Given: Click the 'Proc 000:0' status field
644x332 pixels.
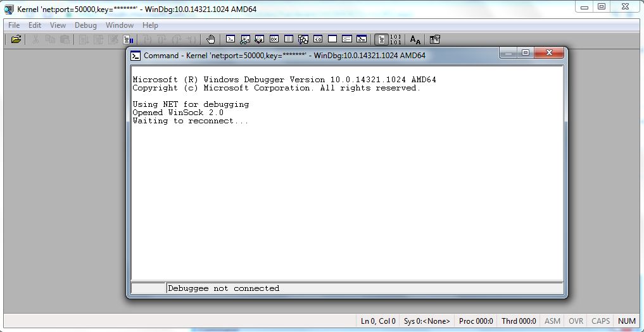Looking at the screenshot, I should tap(476, 321).
